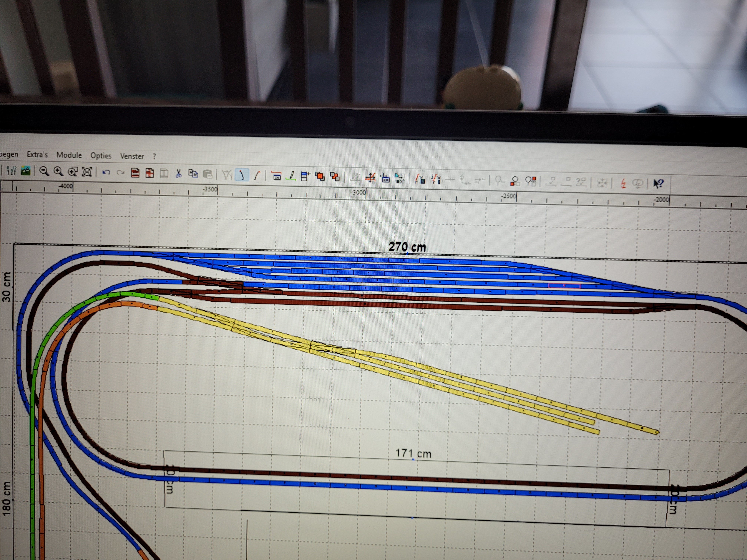The image size is (747, 560).
Task: Click the 180 cm vertical dimension label
Action: (x=6, y=498)
